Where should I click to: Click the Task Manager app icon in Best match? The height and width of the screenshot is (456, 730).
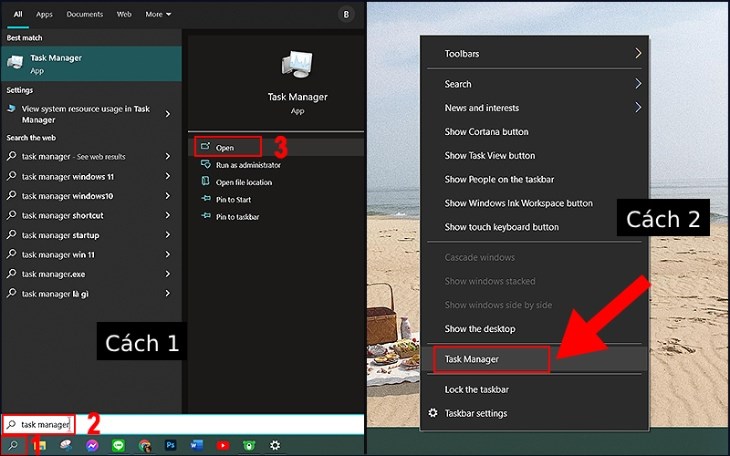point(15,63)
